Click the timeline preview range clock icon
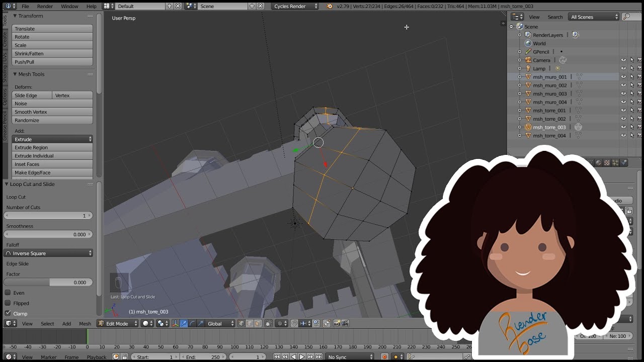 click(116, 357)
